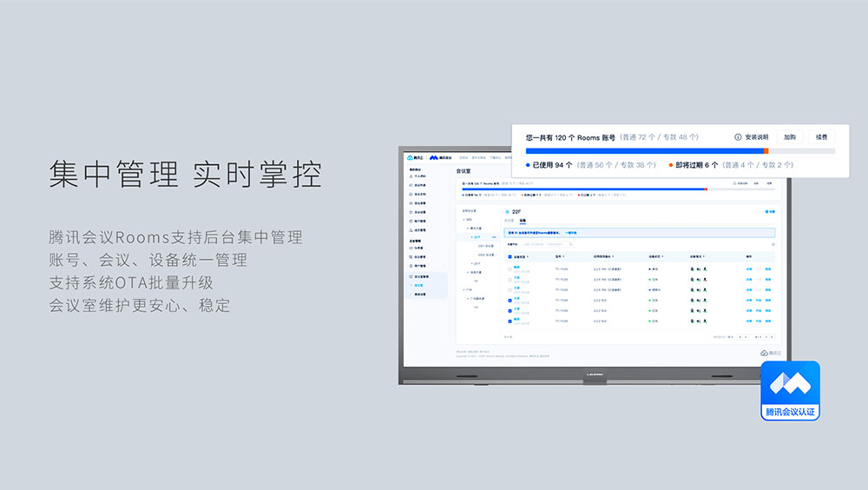This screenshot has height=490, width=868.
Task: Collapse the 22F tree node
Action: pyautogui.click(x=470, y=236)
